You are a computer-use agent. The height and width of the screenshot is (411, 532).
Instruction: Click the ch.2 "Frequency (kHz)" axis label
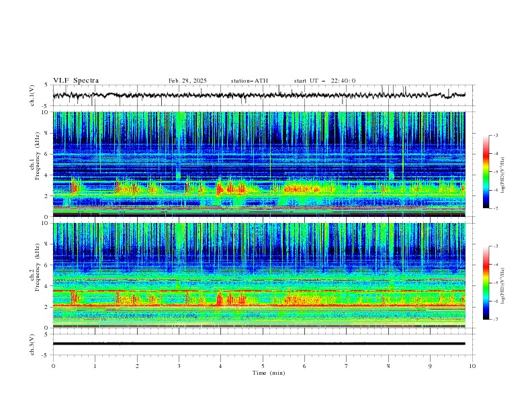point(38,267)
